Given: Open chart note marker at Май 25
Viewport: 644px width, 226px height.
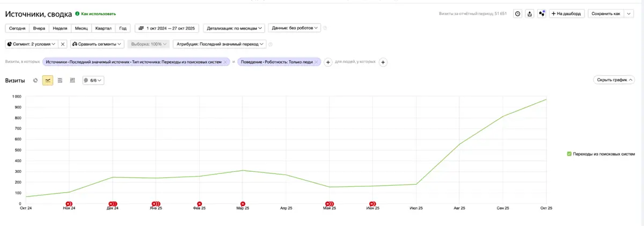Looking at the screenshot, I should 330,204.
